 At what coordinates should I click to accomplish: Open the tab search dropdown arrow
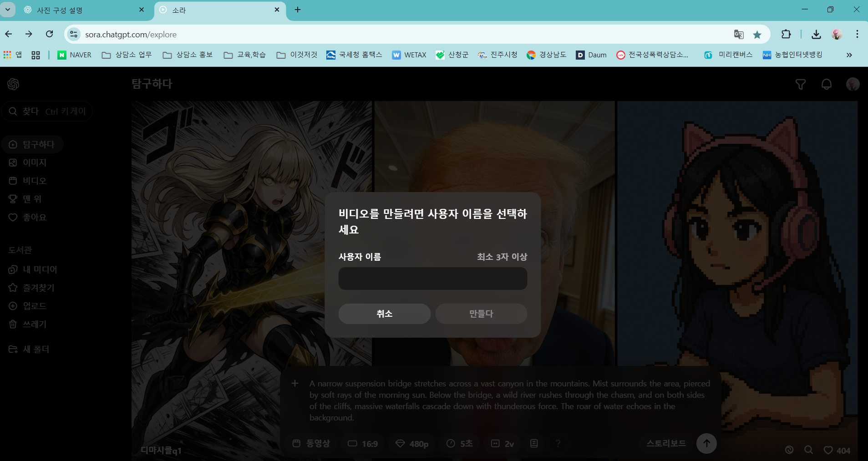(8, 10)
